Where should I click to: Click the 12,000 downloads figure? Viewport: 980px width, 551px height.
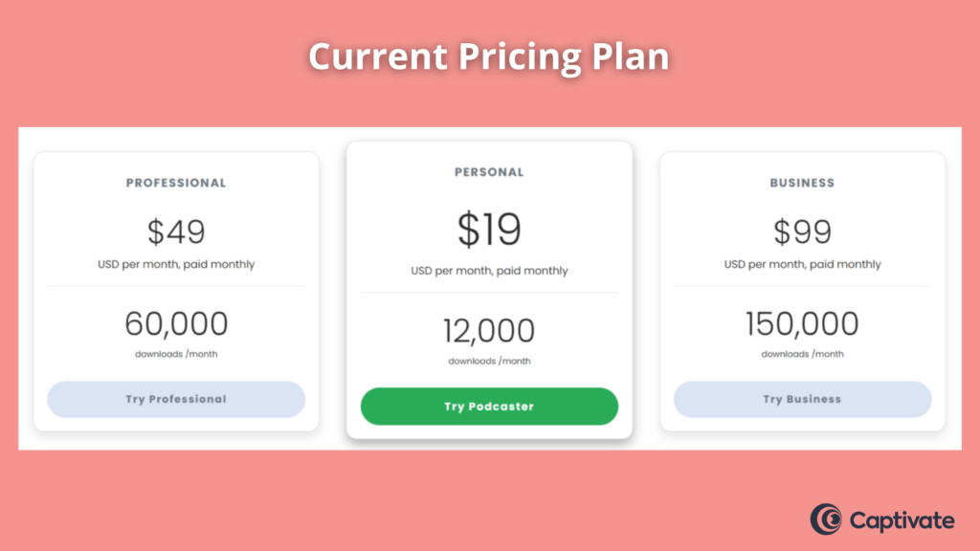[x=489, y=330]
